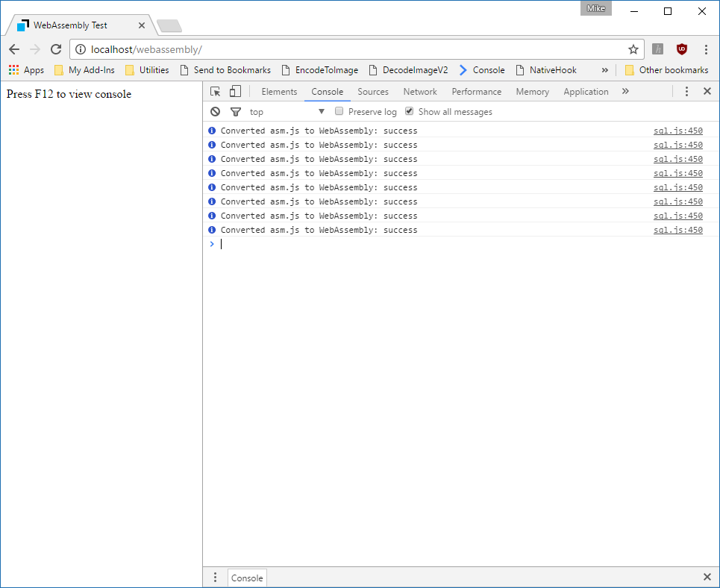Image resolution: width=720 pixels, height=588 pixels.
Task: Open the top frame context dropdown
Action: [287, 111]
